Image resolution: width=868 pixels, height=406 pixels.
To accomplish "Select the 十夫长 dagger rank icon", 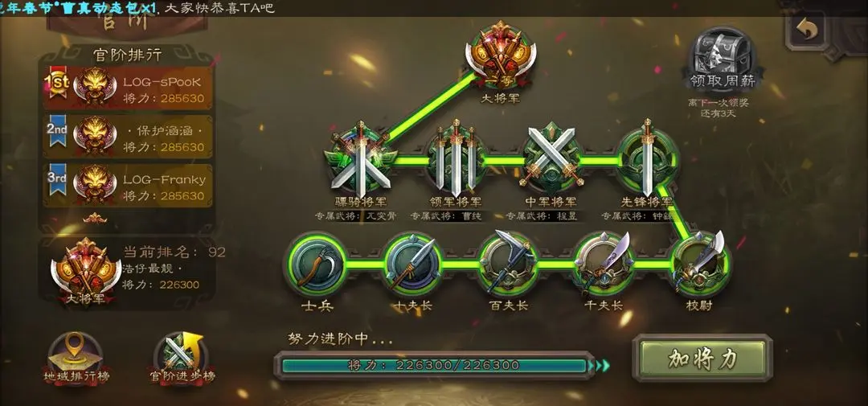I will tap(412, 265).
